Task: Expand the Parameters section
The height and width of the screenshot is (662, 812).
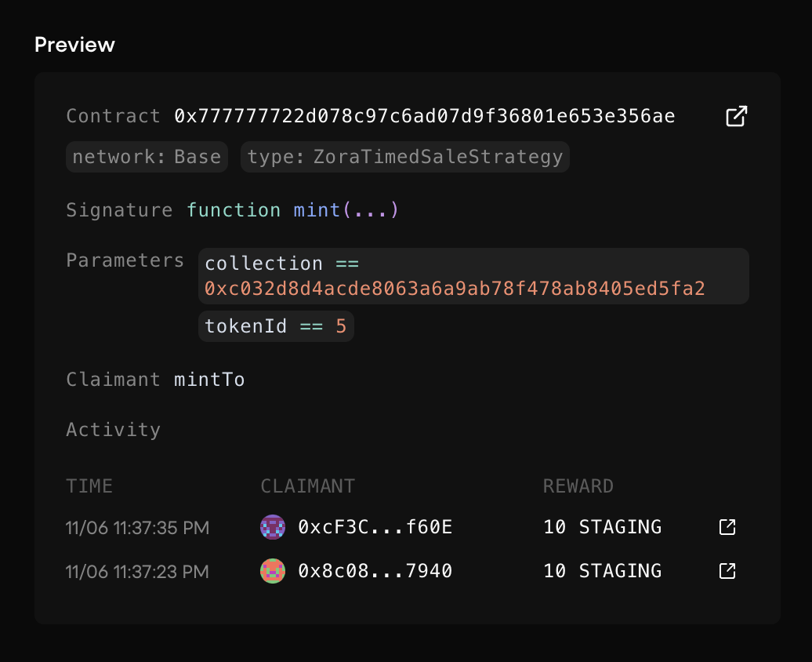Action: 125,260
